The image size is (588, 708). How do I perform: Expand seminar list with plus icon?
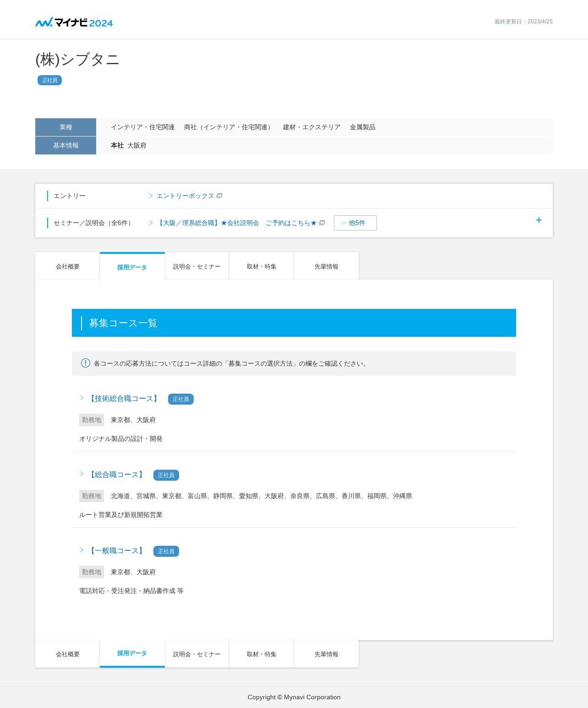pyautogui.click(x=539, y=220)
